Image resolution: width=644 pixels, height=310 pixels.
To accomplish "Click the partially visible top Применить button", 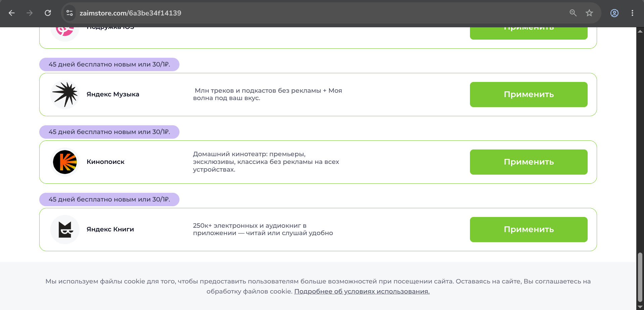I will pos(529,33).
